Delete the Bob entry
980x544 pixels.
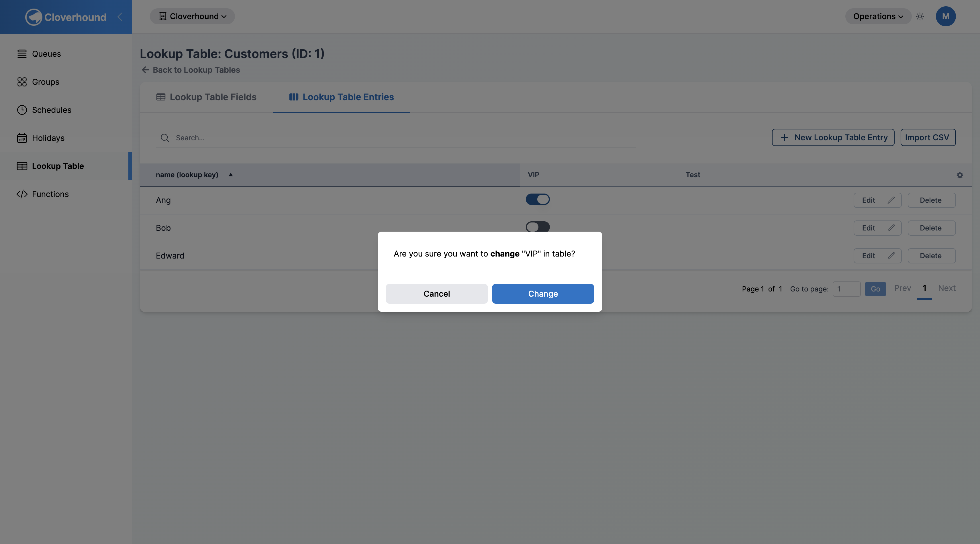pyautogui.click(x=932, y=228)
